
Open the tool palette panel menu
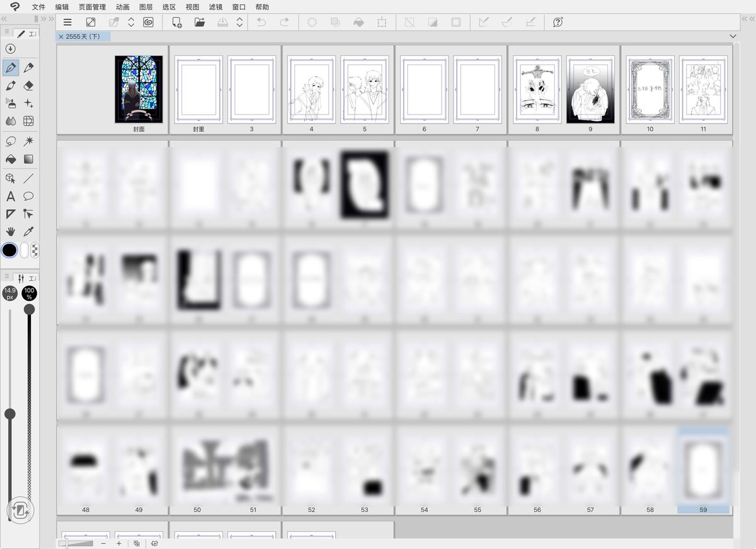coord(6,32)
